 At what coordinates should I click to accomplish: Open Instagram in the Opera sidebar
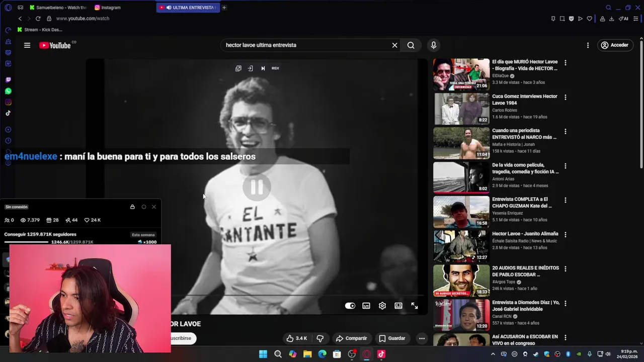(x=8, y=102)
